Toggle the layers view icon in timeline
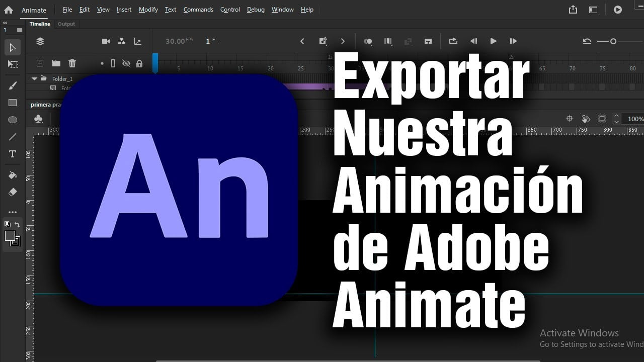The height and width of the screenshot is (362, 644). (x=40, y=42)
